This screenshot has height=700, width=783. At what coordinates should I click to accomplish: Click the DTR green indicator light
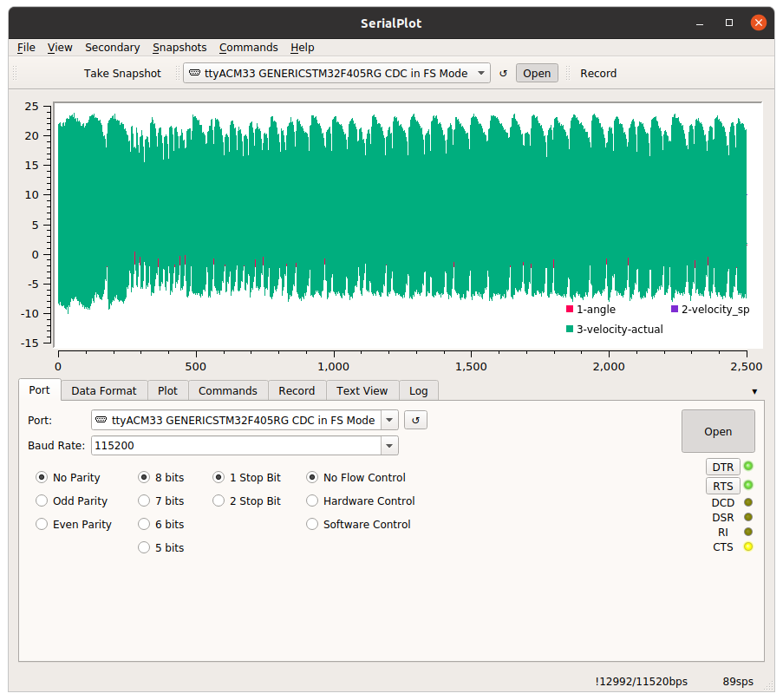pyautogui.click(x=747, y=467)
